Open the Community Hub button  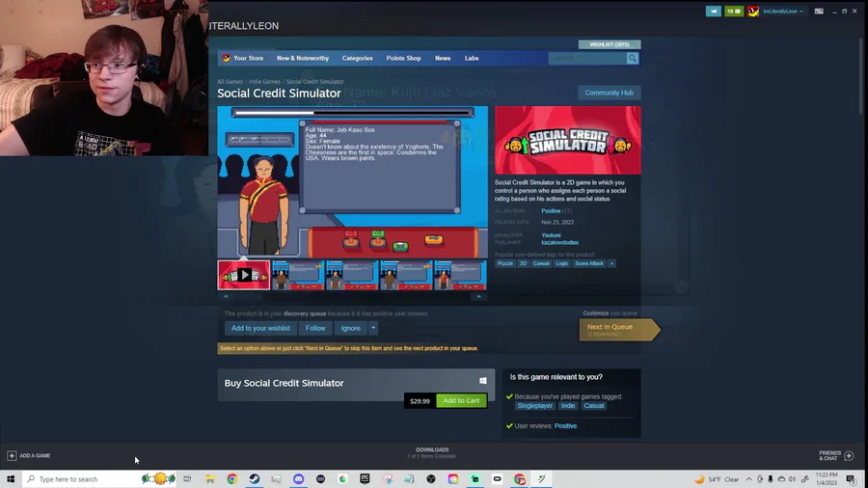pyautogui.click(x=609, y=93)
